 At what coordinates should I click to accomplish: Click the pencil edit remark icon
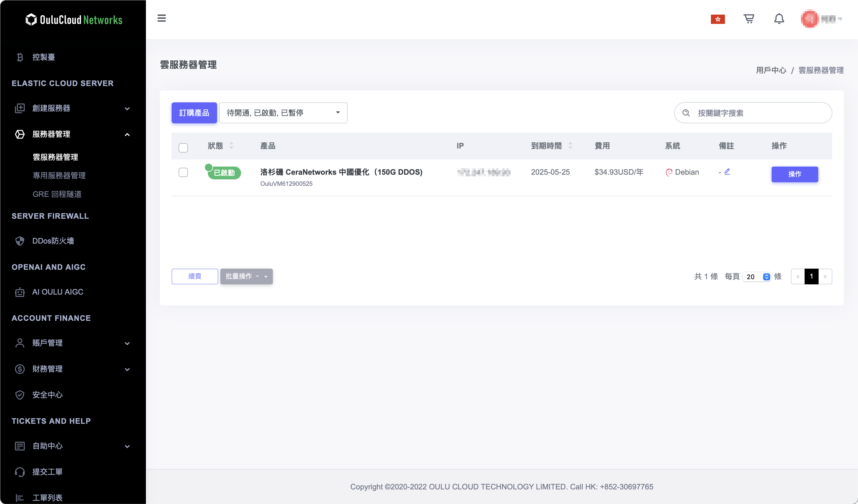tap(727, 171)
